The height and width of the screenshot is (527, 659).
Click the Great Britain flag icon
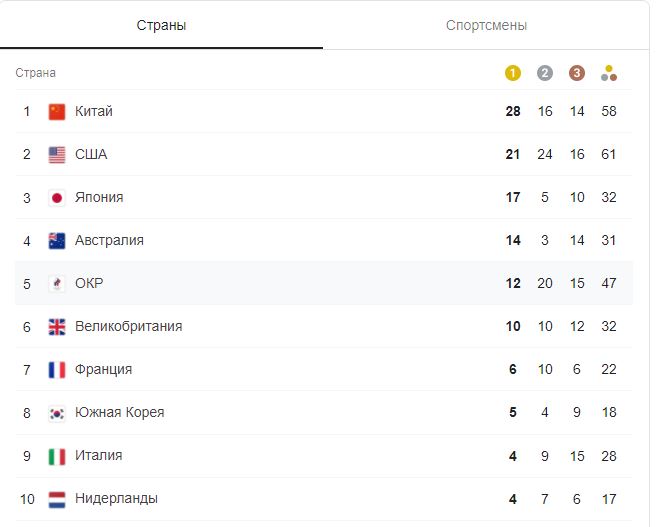57,327
